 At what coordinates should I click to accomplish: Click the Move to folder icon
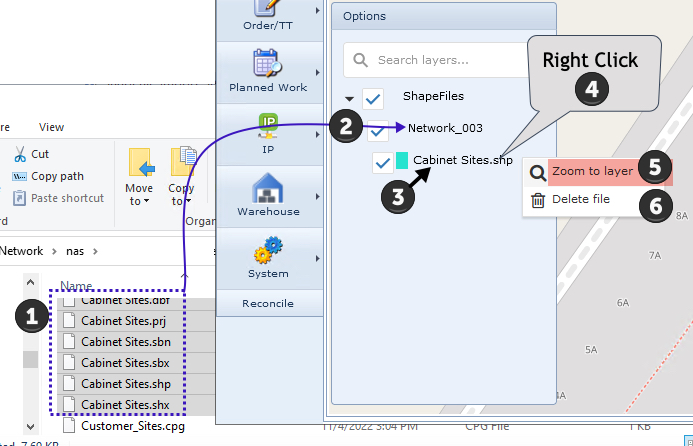pos(138,163)
